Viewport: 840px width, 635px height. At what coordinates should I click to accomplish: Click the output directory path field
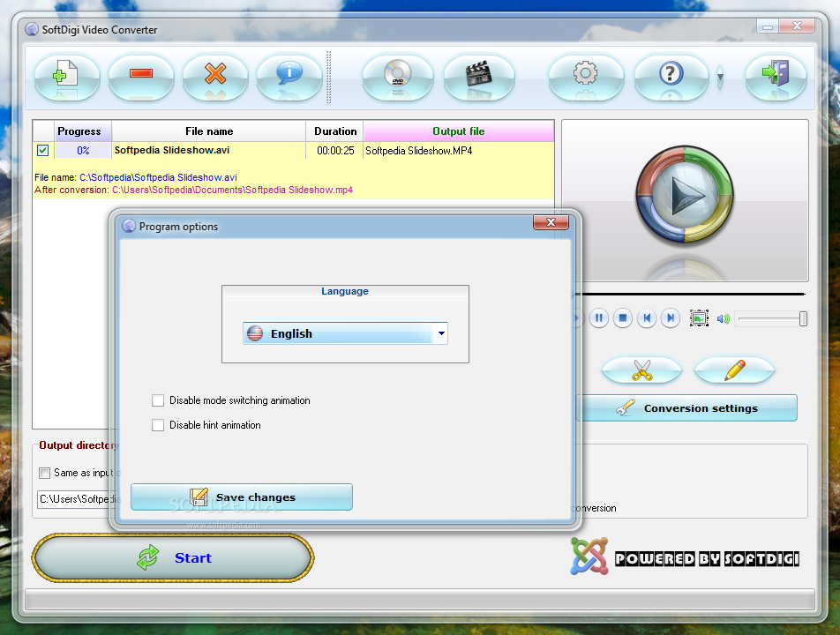(x=79, y=499)
